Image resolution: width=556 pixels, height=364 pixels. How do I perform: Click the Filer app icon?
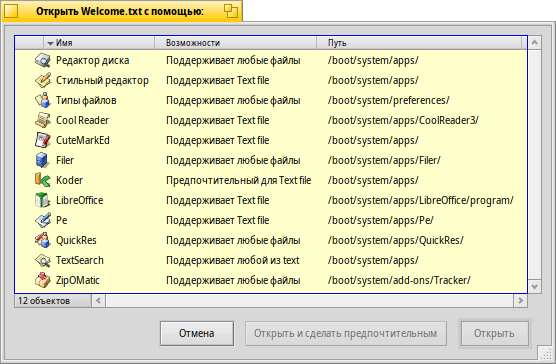click(43, 160)
